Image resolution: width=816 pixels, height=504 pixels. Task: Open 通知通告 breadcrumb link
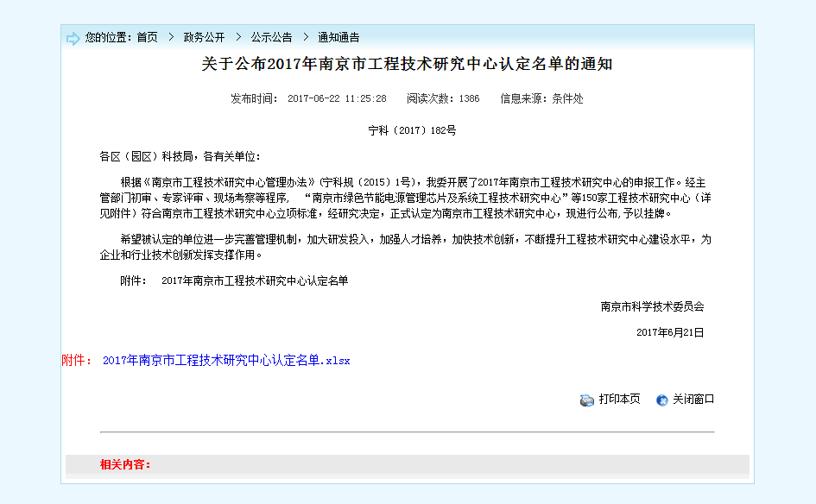338,37
